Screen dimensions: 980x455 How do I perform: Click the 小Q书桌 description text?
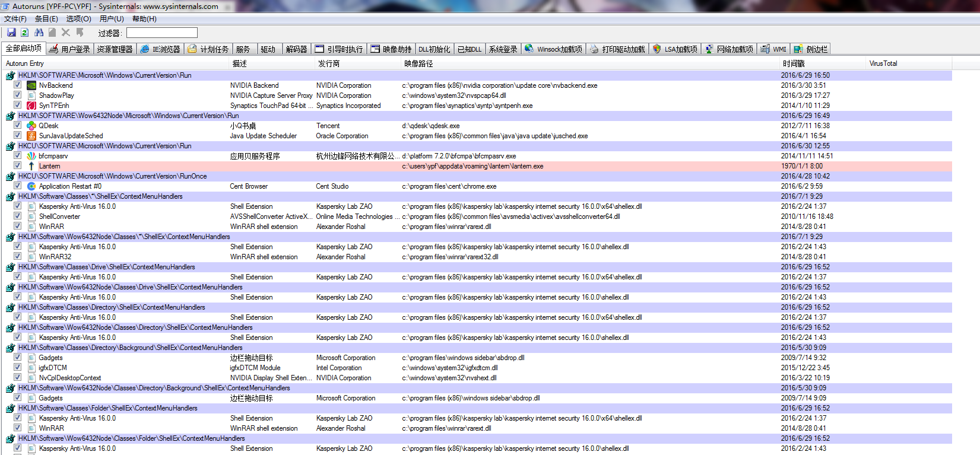pyautogui.click(x=243, y=126)
